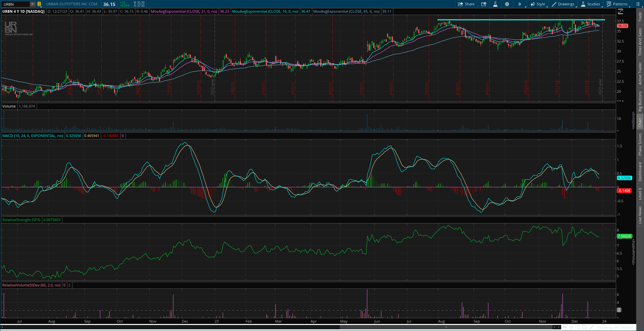The image size is (644, 331).
Task: Click the Volume study label
Action: tap(9, 106)
